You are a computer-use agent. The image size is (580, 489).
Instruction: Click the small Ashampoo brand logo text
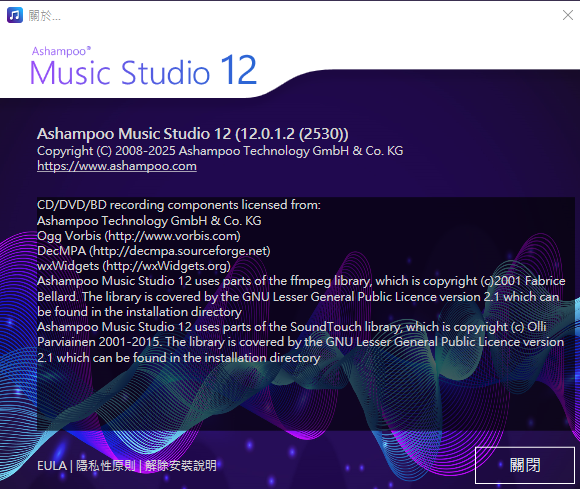coord(61,51)
